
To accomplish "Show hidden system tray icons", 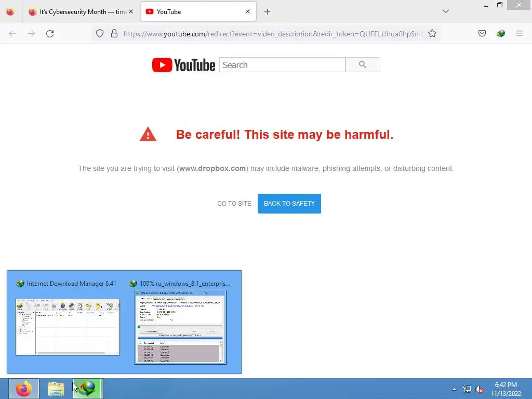I will [454, 389].
